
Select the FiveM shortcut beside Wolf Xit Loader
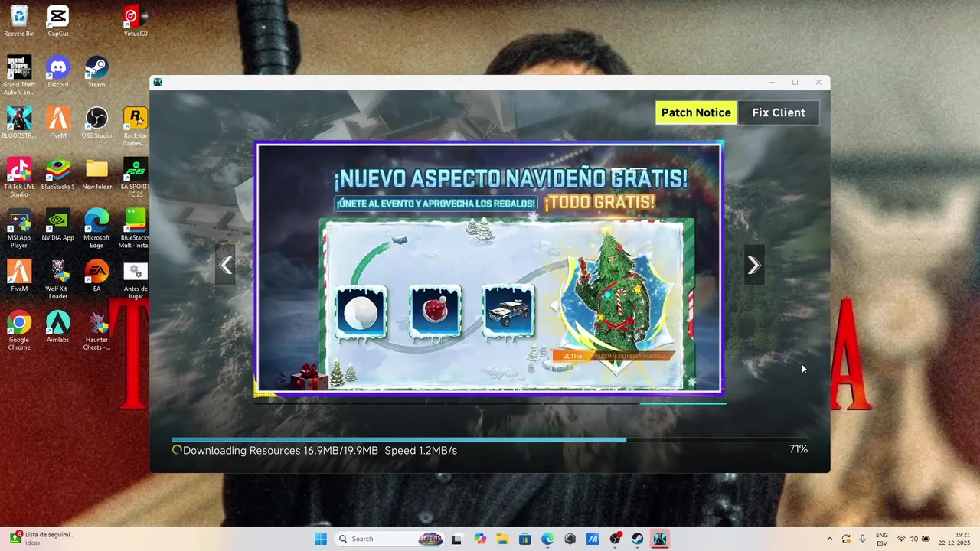(x=19, y=275)
